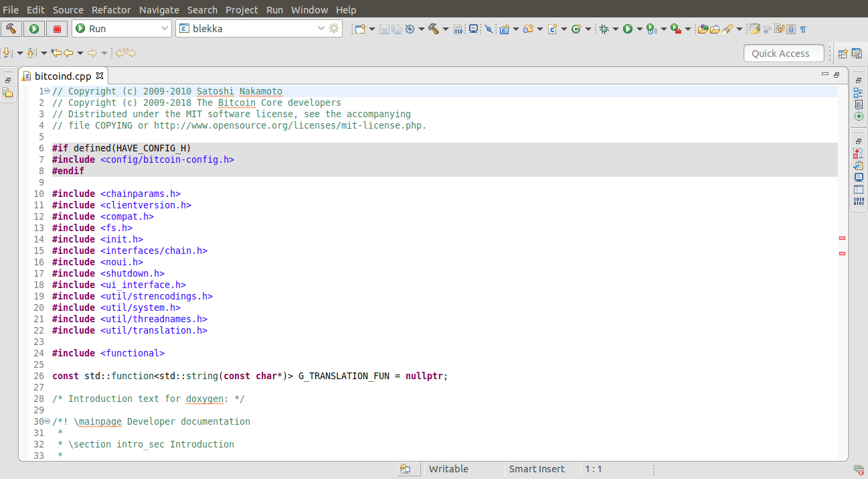Collapse the doxygen comment fold at line 30
868x479 pixels.
[46, 421]
